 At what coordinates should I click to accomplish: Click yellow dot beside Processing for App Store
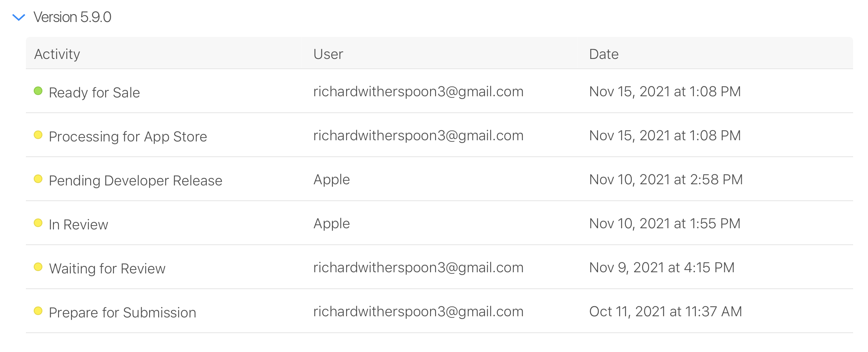38,135
